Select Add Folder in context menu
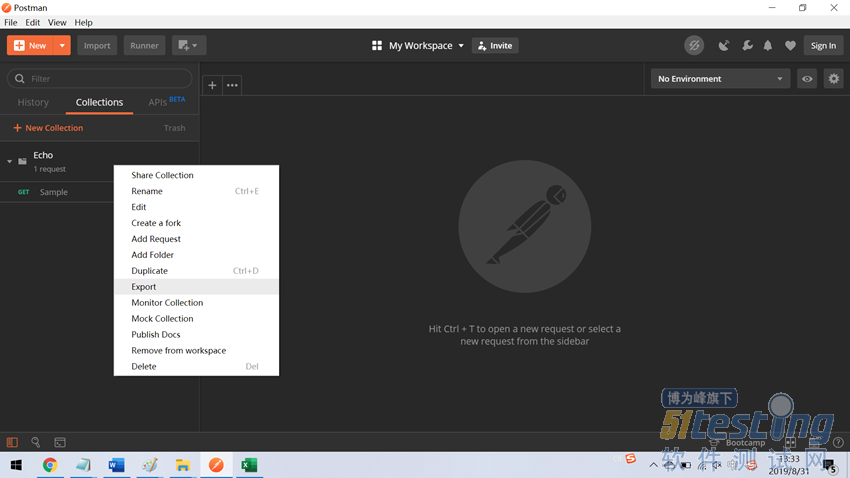The image size is (850, 478). 196,255
